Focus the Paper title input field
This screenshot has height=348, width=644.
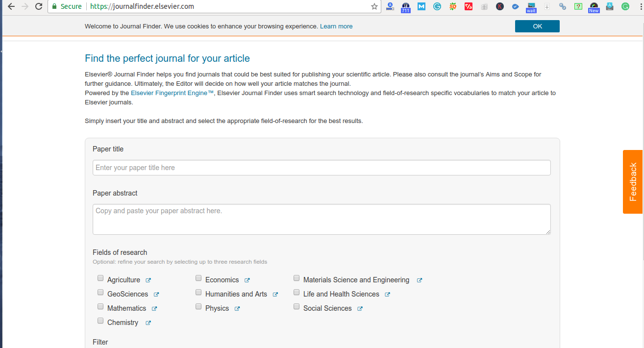click(322, 168)
